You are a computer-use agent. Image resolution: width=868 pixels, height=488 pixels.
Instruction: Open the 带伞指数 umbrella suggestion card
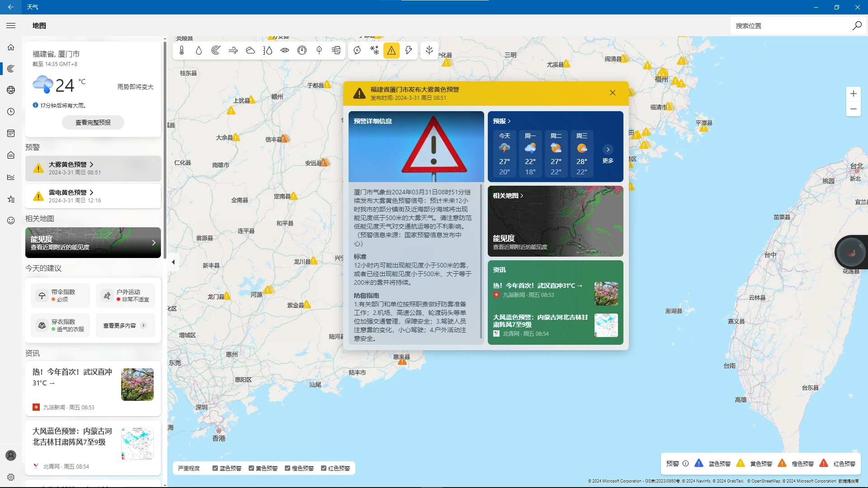61,296
